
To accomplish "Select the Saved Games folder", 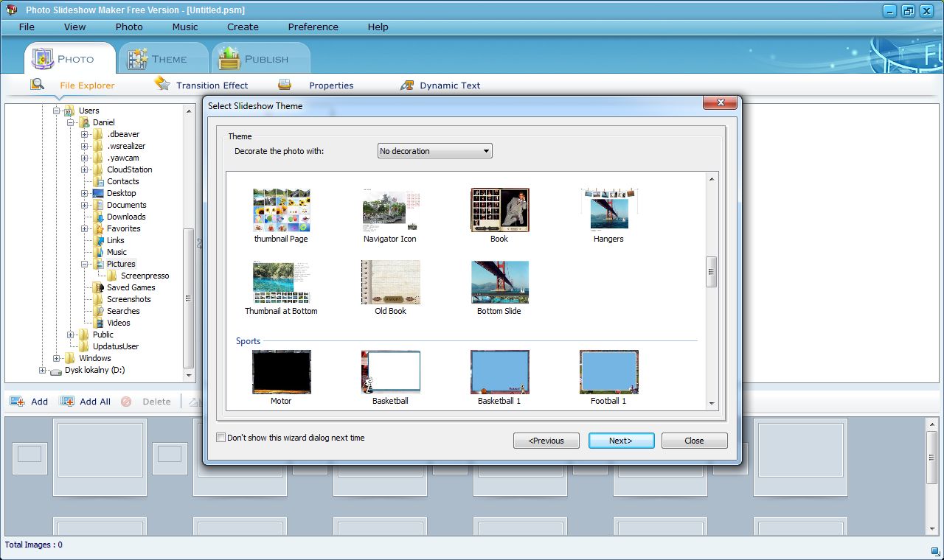I will coord(131,287).
